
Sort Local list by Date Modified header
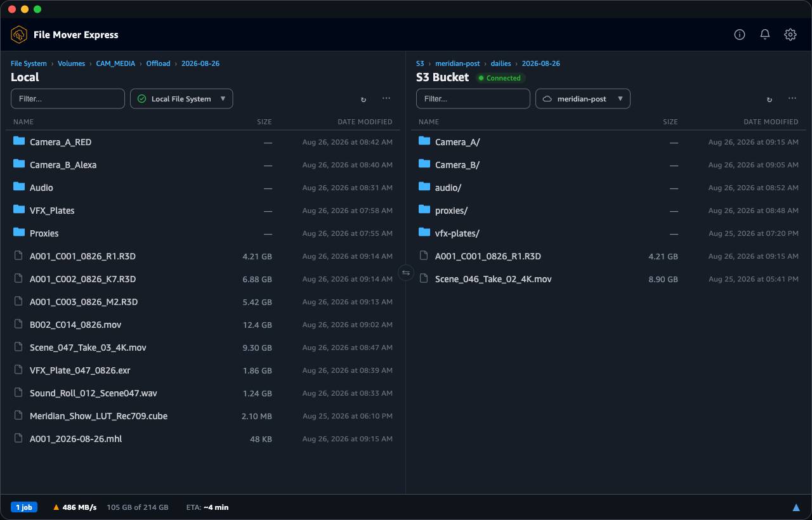365,122
